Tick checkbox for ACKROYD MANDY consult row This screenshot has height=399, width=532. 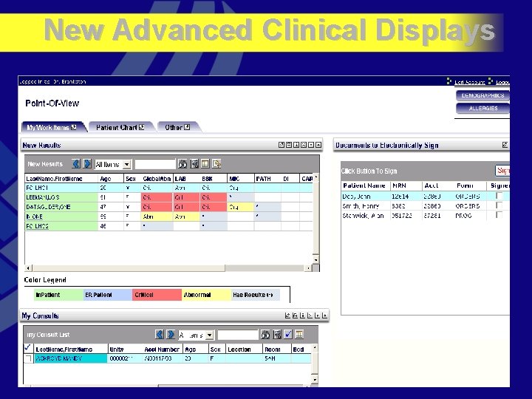[x=29, y=358]
